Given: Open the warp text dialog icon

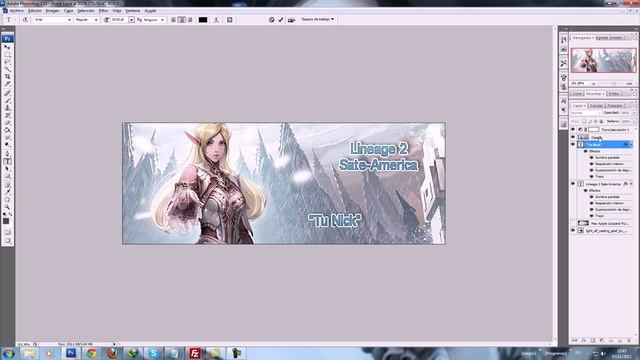Looking at the screenshot, I should [x=216, y=20].
